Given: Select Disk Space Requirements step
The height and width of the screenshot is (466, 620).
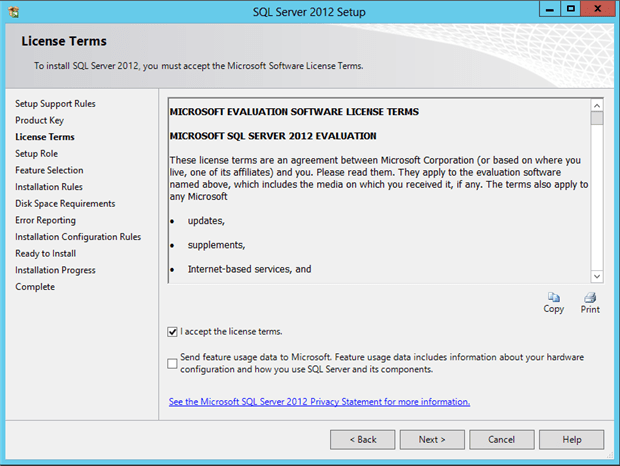Looking at the screenshot, I should tap(65, 203).
